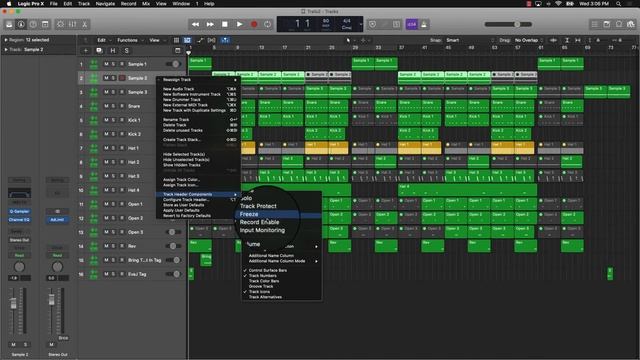
Task: Solo the Snare track
Action: (113, 106)
